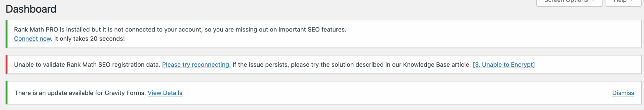Click the Dashboard page heading
This screenshot has height=110, width=644.
click(31, 9)
